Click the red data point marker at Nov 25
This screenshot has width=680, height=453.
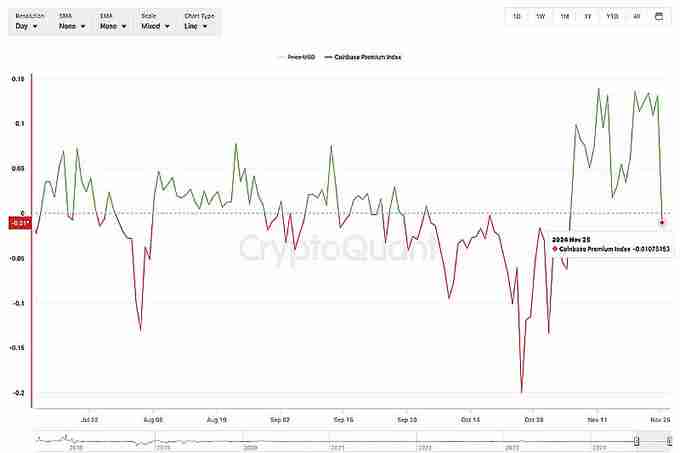click(663, 221)
